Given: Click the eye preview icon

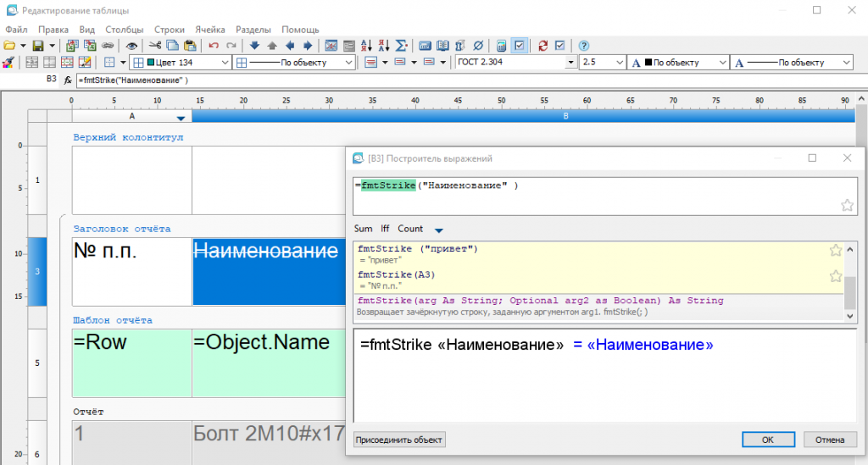Looking at the screenshot, I should click(x=131, y=46).
